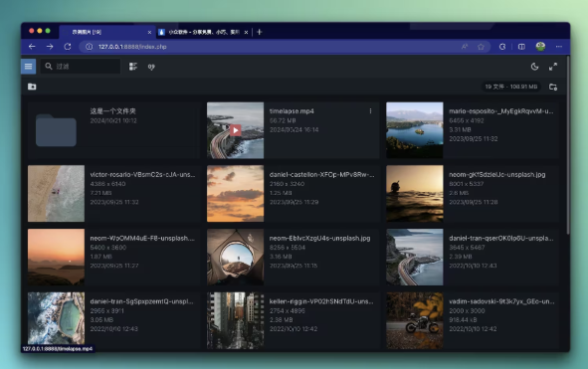Open the neom-WpOMM4uE sunset thumbnail
Screen dimensions: 588x369
(57, 257)
